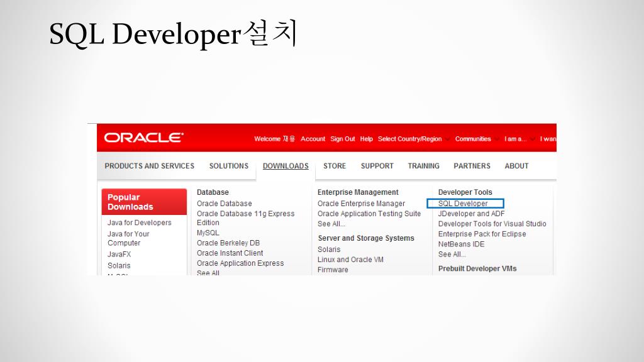The image size is (644, 362).
Task: Open the Solutions menu
Action: coord(229,166)
